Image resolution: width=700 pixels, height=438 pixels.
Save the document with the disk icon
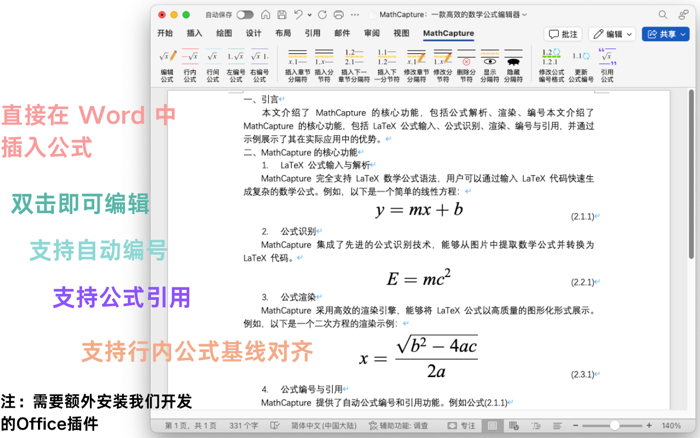pyautogui.click(x=282, y=15)
